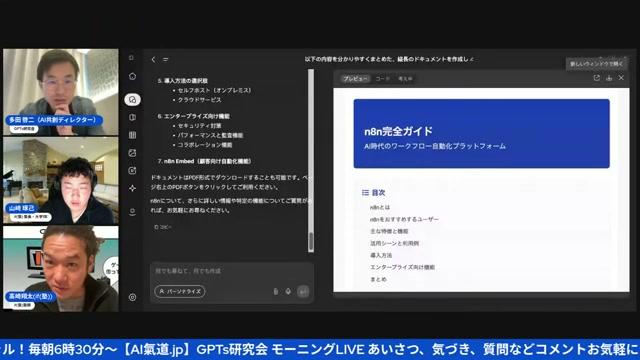This screenshot has width=640, height=360.
Task: Jump to エンタープライズ向け機能 contents entry
Action: point(402,267)
